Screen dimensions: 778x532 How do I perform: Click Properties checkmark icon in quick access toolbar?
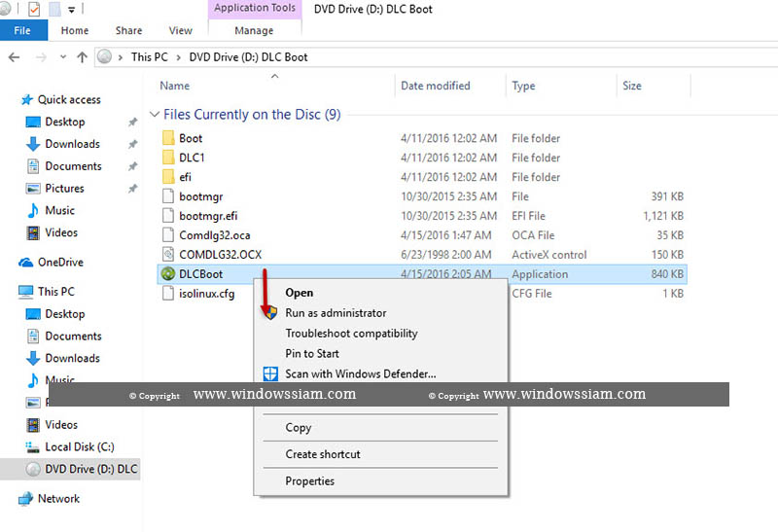pos(34,9)
